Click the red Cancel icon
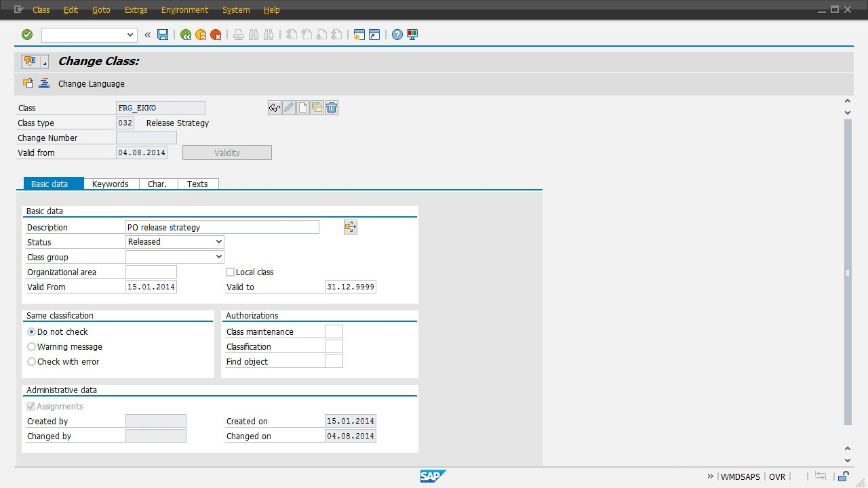Viewport: 868px width, 488px height. click(216, 35)
